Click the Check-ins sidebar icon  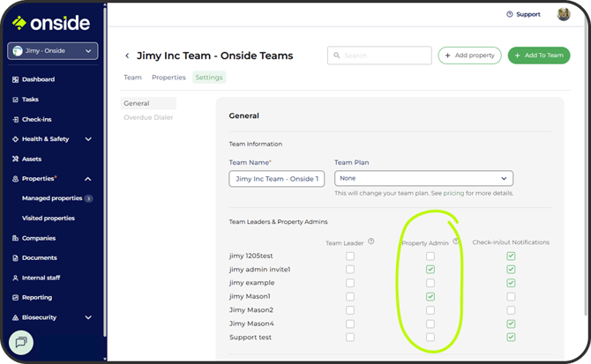click(15, 119)
